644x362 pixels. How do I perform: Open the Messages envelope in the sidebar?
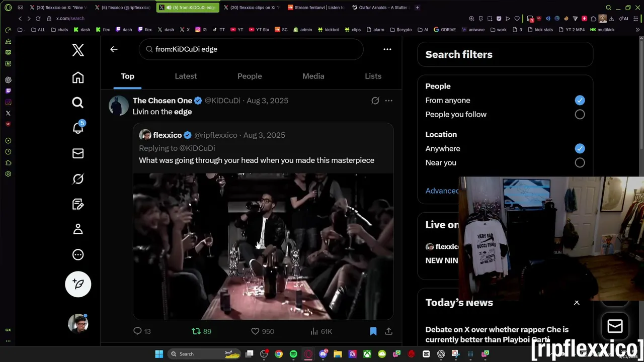tap(78, 153)
